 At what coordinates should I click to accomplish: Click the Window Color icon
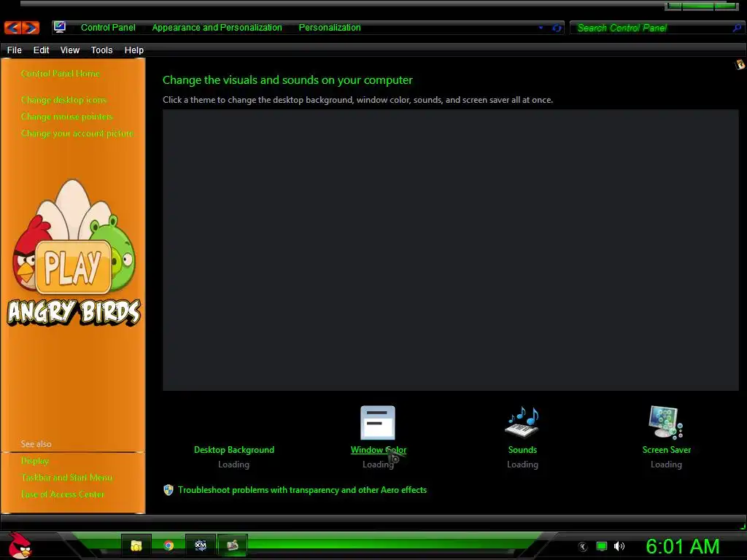(378, 422)
